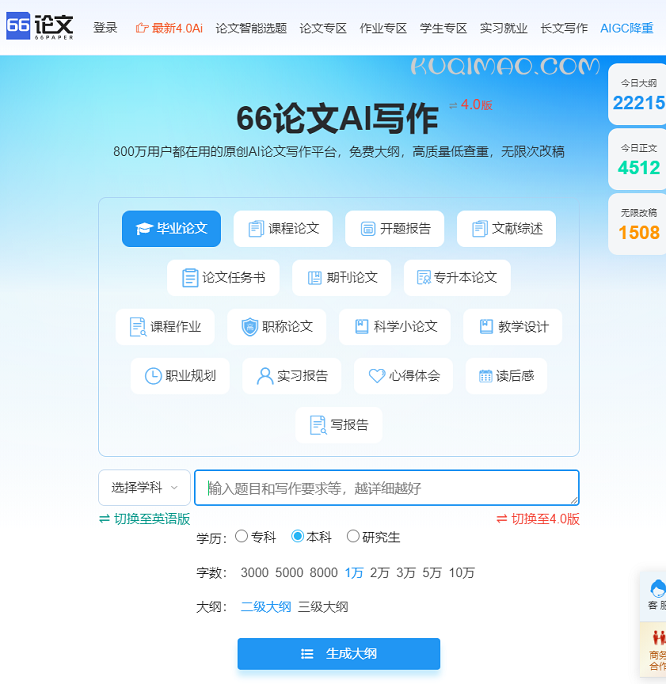The width and height of the screenshot is (666, 684).
Task: Click the 66论文 site logo
Action: pos(39,26)
